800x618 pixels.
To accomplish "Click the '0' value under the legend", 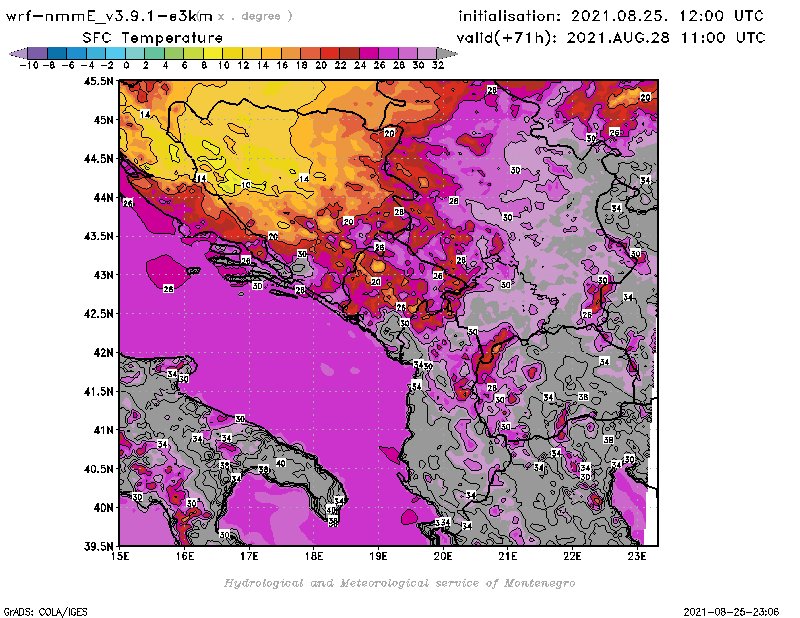I will click(x=126, y=65).
